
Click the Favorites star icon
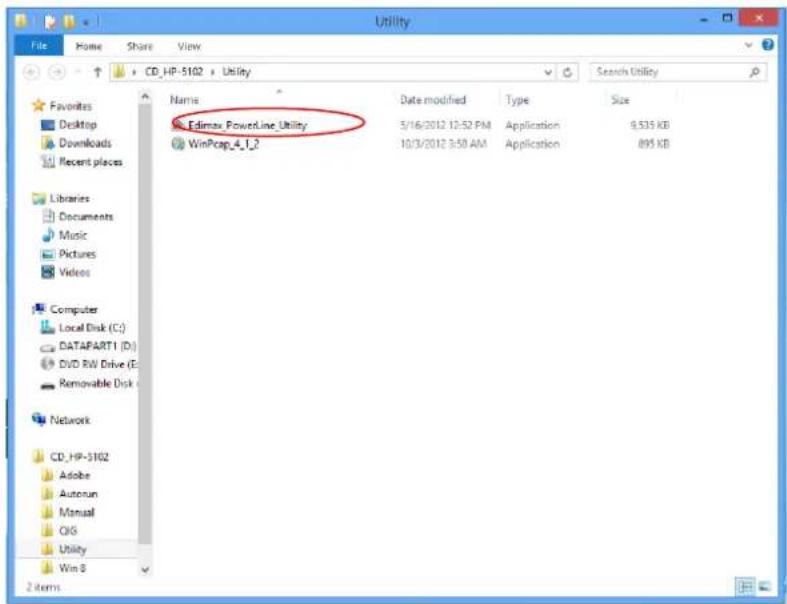(x=39, y=105)
